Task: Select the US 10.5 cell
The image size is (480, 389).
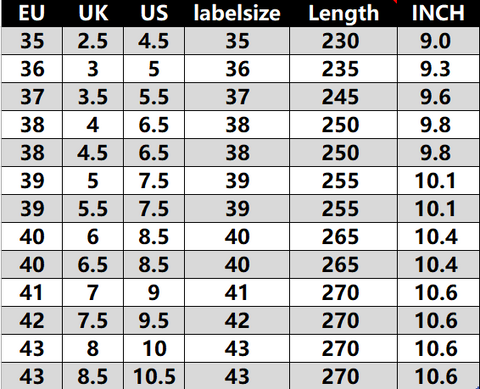Action: click(154, 376)
